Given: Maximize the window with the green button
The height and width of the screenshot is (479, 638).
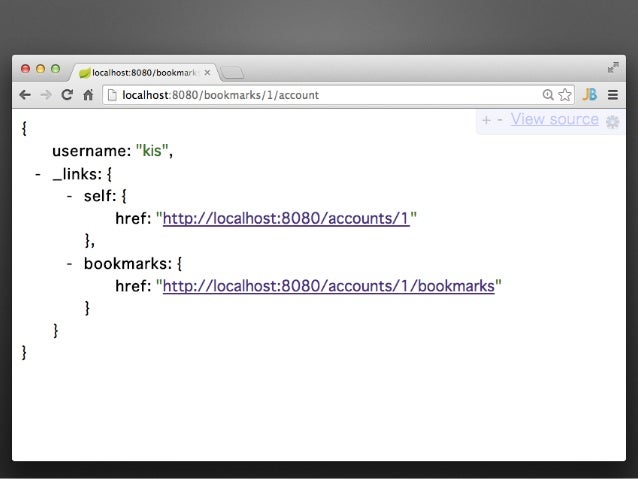Looking at the screenshot, I should [56, 69].
